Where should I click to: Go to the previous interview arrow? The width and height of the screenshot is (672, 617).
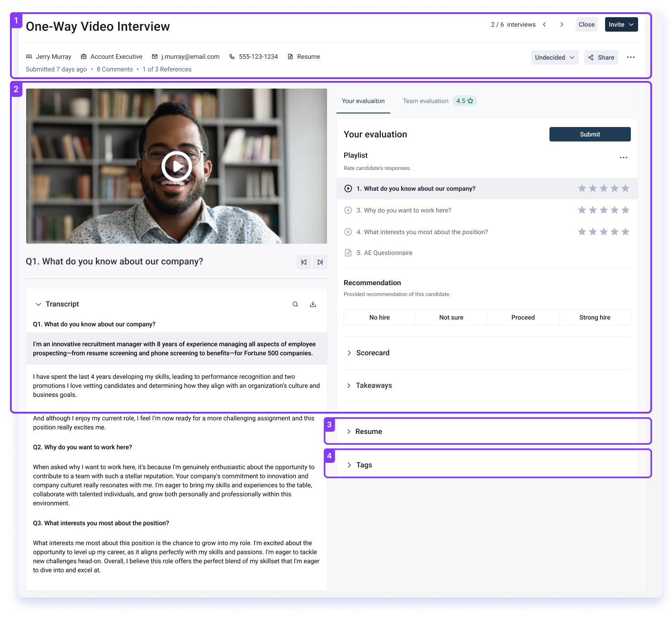544,24
